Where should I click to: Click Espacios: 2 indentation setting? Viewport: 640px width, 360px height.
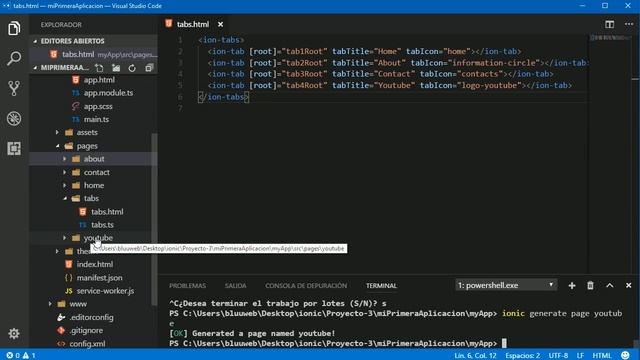(x=522, y=356)
